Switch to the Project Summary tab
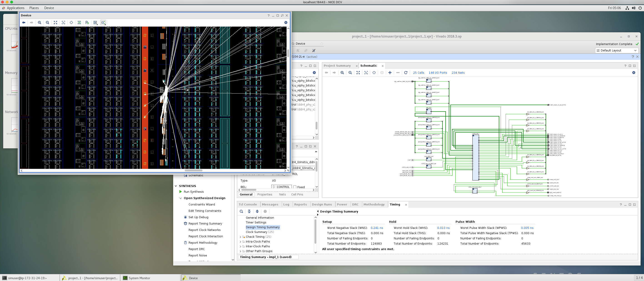 pyautogui.click(x=337, y=66)
